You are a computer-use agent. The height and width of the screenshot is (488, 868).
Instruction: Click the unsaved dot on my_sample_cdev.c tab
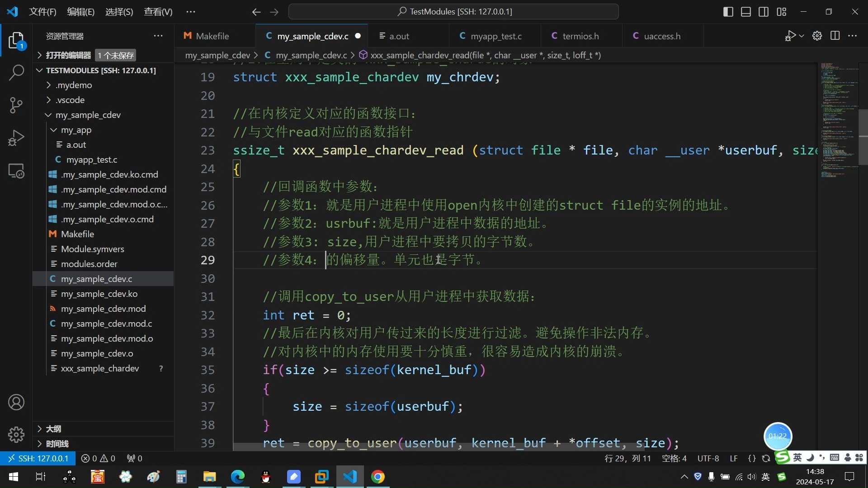click(x=358, y=36)
